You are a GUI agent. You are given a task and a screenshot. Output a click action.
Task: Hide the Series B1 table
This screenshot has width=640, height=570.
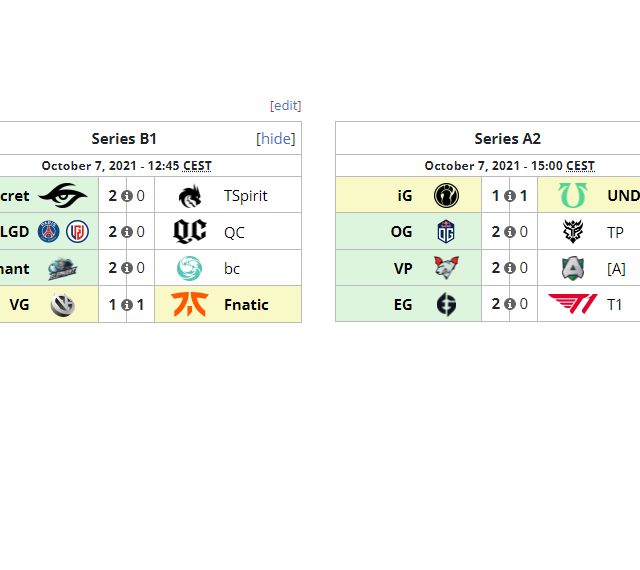[276, 139]
